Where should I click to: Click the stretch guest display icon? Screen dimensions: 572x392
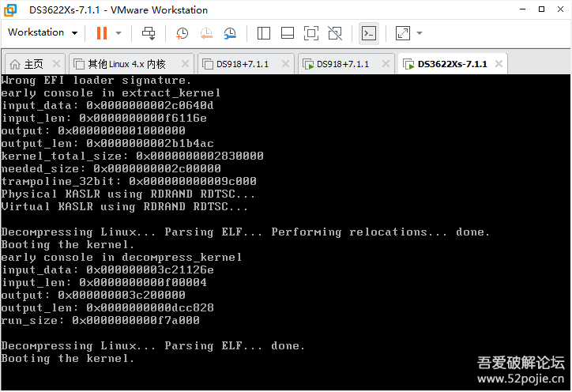pos(403,33)
